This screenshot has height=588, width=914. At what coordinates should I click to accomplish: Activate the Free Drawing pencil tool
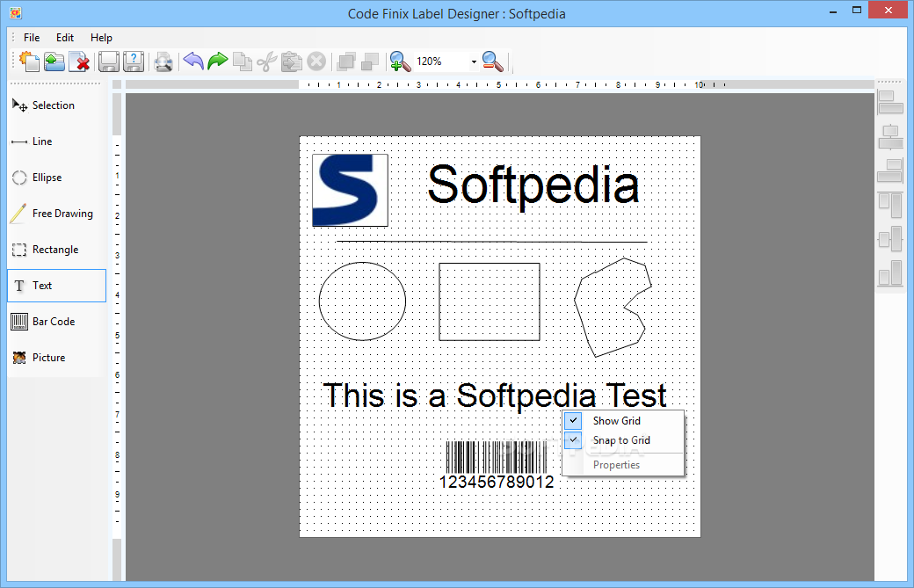coord(56,214)
